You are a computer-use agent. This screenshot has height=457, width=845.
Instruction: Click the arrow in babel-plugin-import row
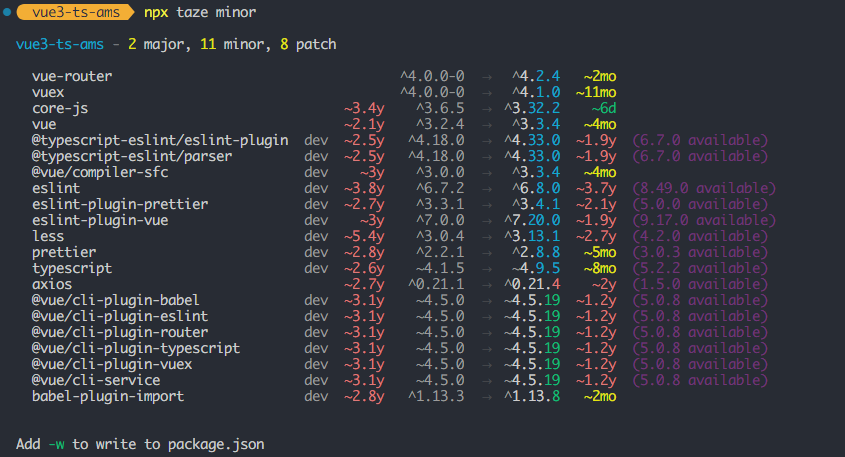pos(487,397)
